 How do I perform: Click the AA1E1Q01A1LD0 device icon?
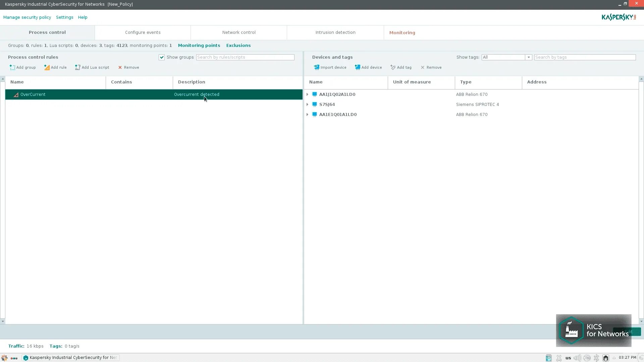tap(315, 114)
